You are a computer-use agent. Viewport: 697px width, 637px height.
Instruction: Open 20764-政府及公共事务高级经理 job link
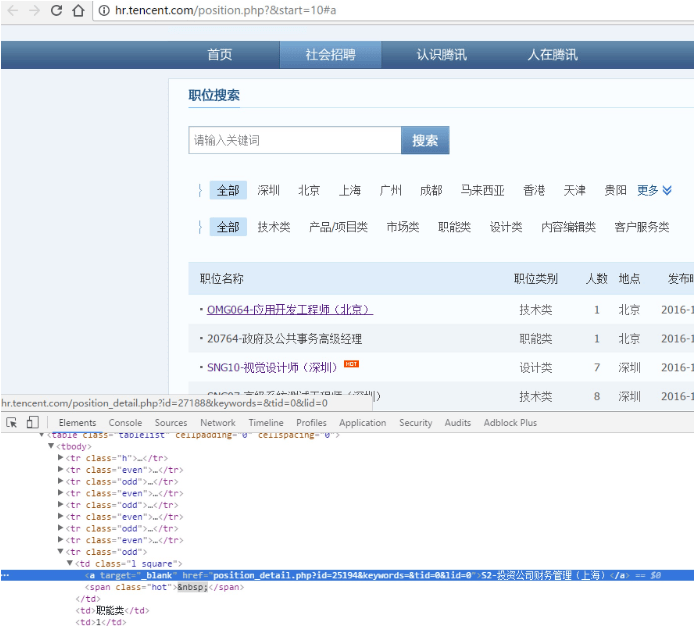pyautogui.click(x=284, y=339)
